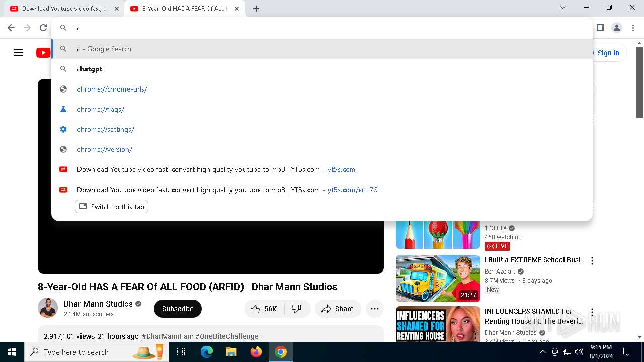Select the chrome://flags/ suggestion
Viewport: 644px width, 362px height.
tap(322, 109)
